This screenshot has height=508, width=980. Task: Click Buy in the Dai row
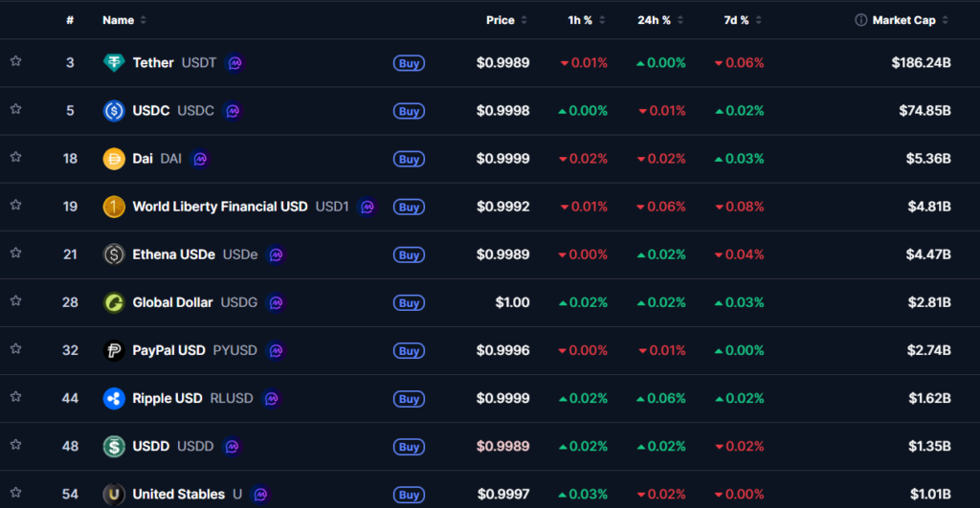pyautogui.click(x=409, y=160)
